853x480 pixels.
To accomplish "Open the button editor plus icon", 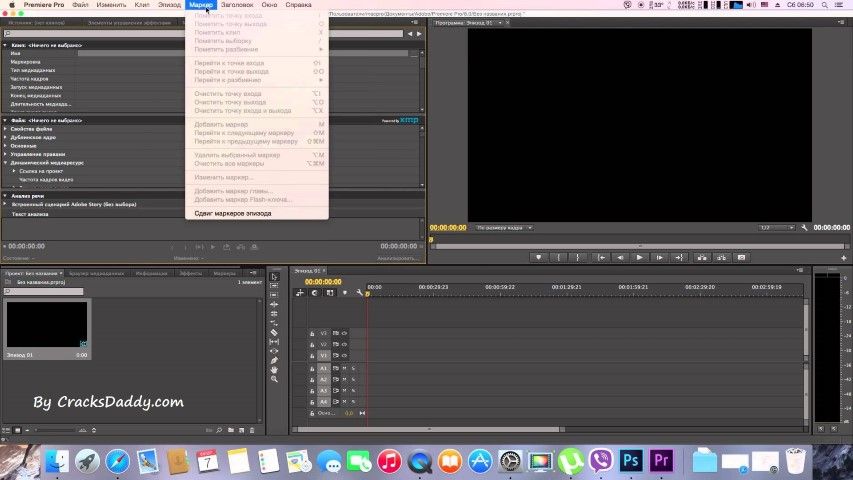I will click(x=844, y=258).
